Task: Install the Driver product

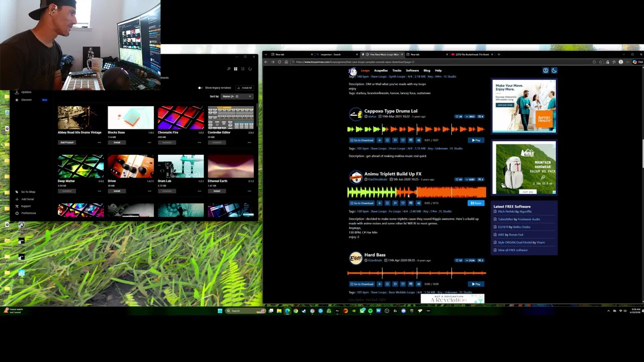Action: pos(117,191)
